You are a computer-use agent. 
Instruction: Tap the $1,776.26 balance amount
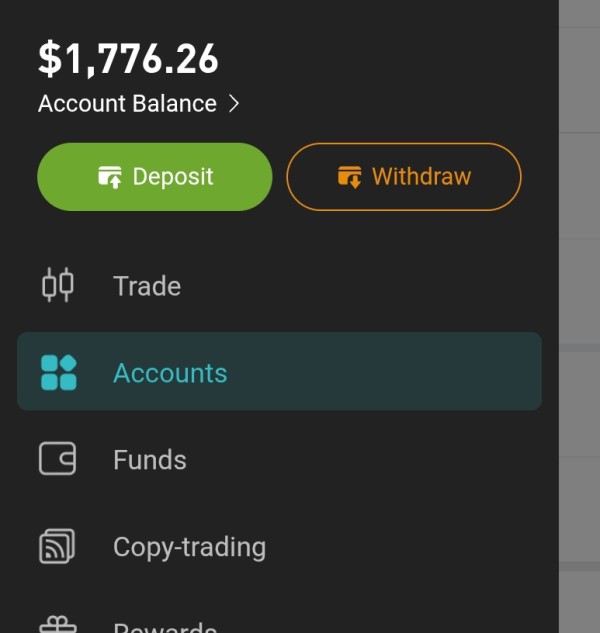pyautogui.click(x=128, y=58)
